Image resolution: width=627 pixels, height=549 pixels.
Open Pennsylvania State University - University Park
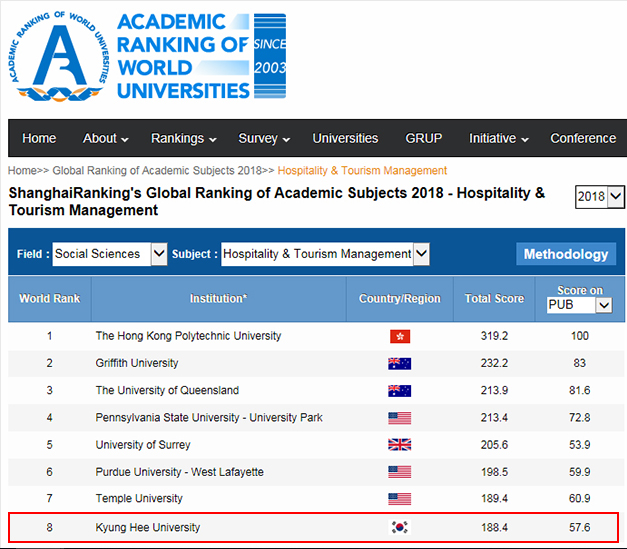point(209,418)
